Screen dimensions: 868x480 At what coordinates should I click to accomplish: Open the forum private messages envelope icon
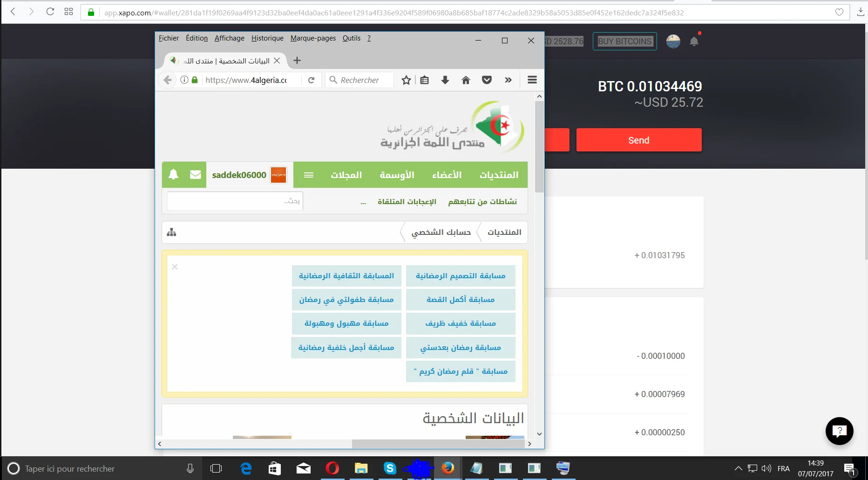tap(195, 174)
